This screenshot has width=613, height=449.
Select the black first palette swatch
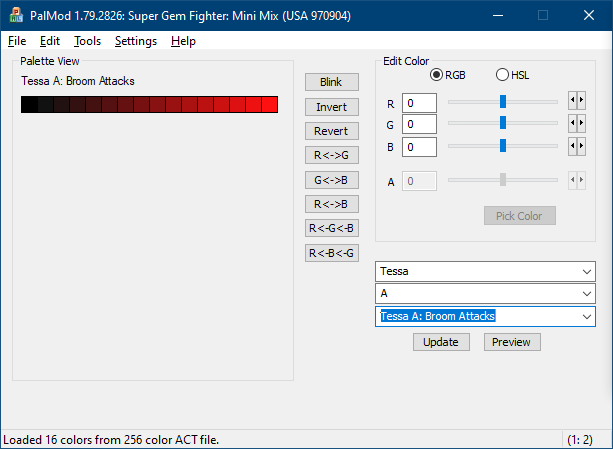click(29, 105)
